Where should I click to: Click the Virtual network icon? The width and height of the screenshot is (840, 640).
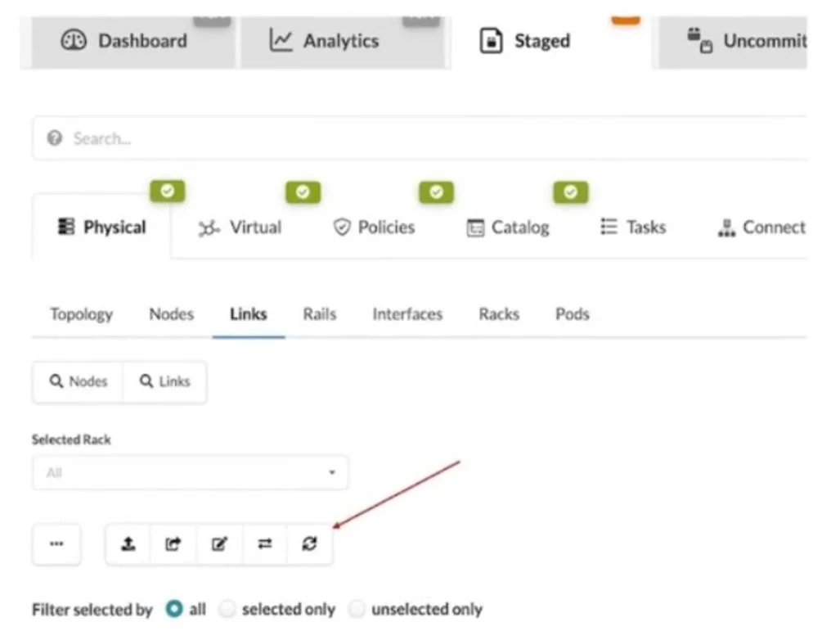click(x=209, y=228)
